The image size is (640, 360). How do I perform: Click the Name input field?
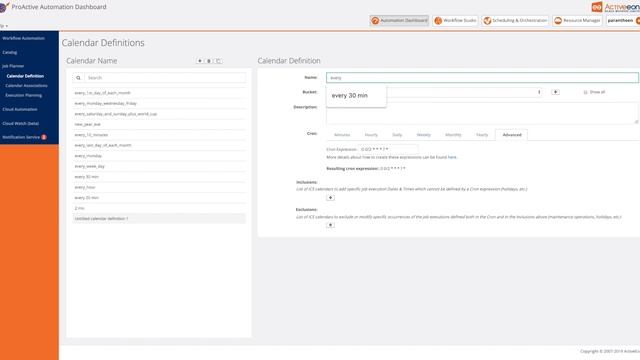pos(482,78)
